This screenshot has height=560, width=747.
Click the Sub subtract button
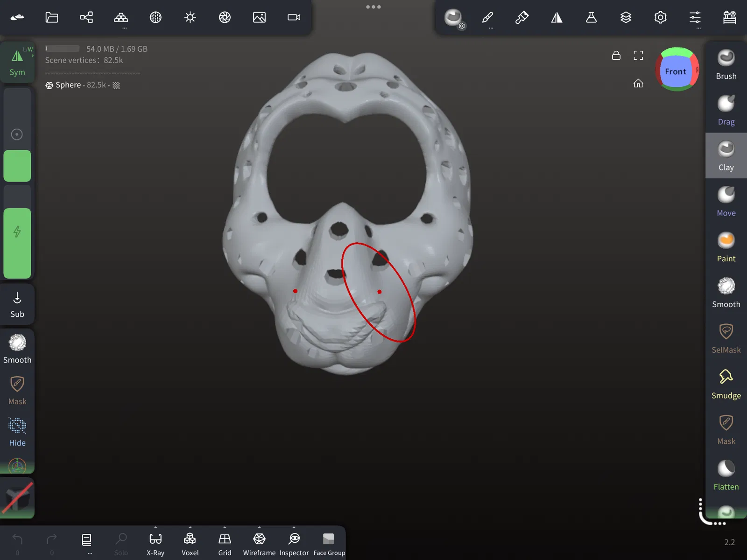pos(17,305)
